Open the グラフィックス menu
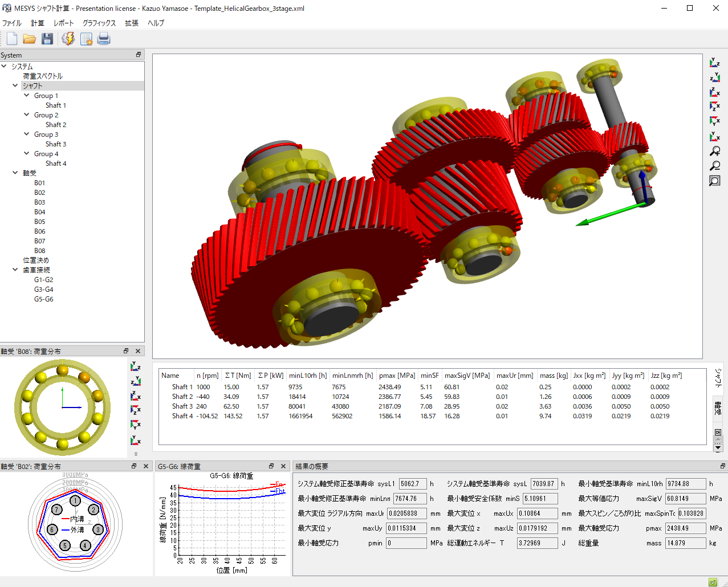The image size is (728, 587). pos(99,23)
